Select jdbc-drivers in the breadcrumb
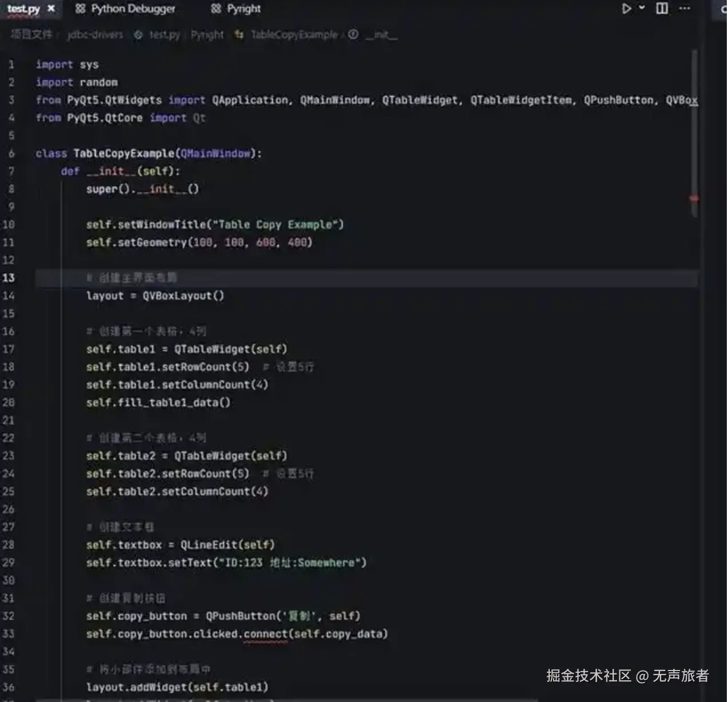 pos(95,35)
